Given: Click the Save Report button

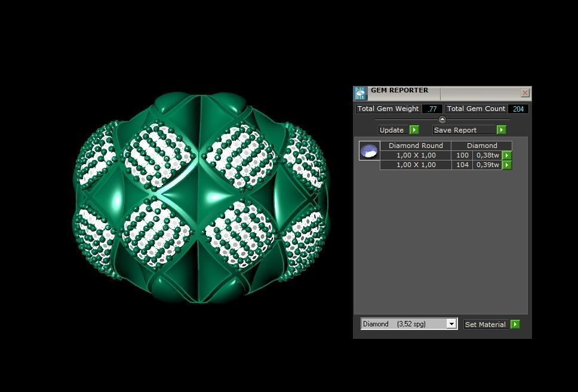Looking at the screenshot, I should click(x=464, y=129).
